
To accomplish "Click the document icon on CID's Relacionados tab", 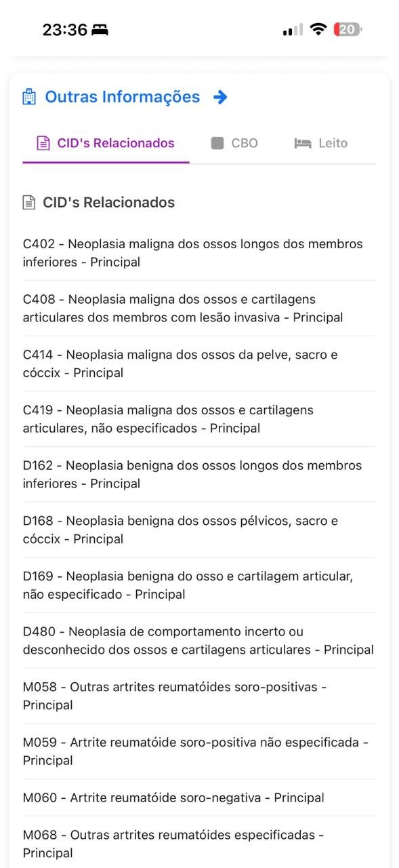I will (43, 142).
